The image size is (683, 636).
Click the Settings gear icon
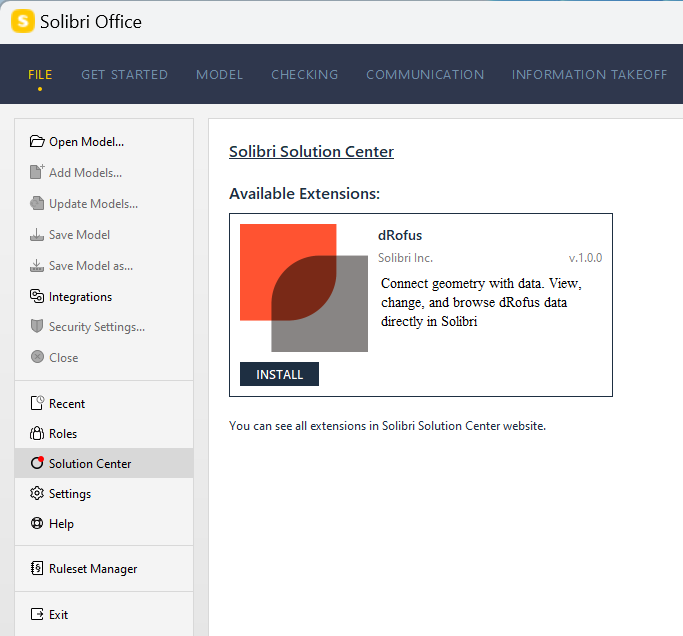tap(37, 494)
